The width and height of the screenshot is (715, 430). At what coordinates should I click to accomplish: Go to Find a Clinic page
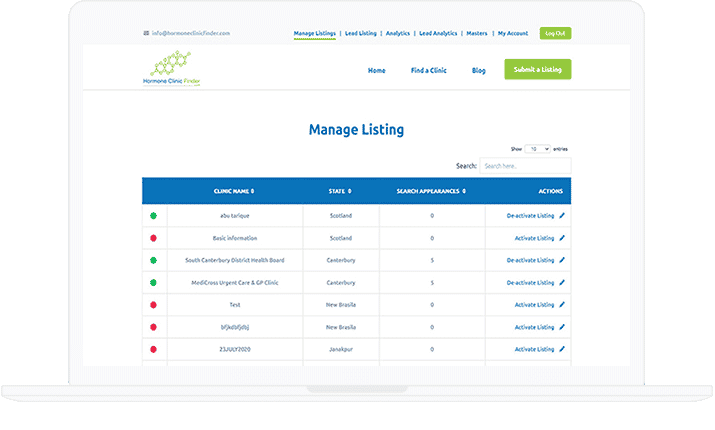[429, 71]
